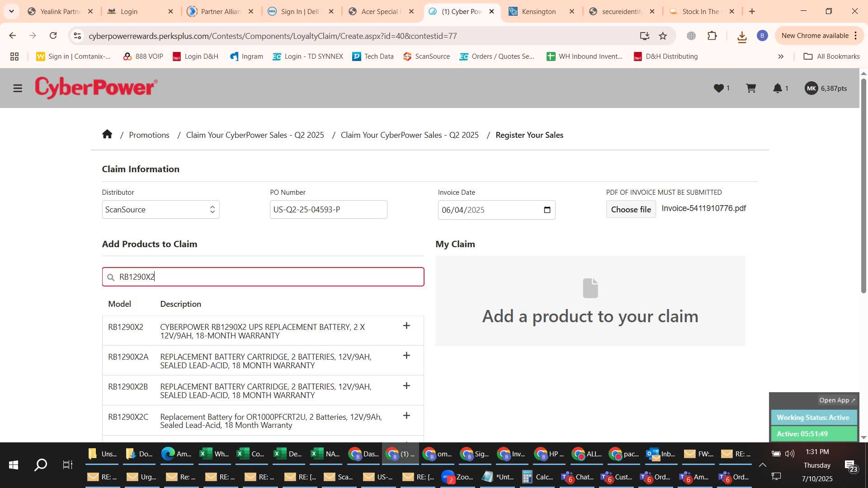Bookmark this page with the star
The height and width of the screenshot is (488, 868).
coord(663,36)
